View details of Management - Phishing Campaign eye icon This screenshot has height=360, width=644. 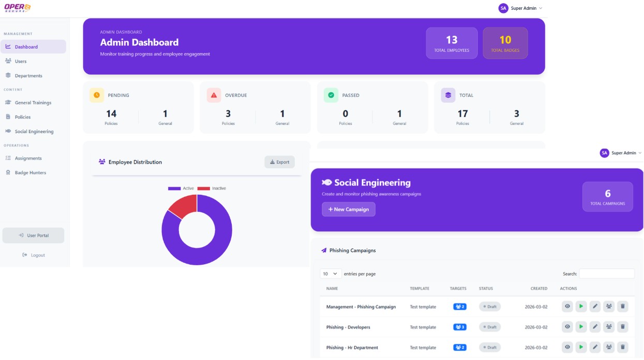[567, 306]
